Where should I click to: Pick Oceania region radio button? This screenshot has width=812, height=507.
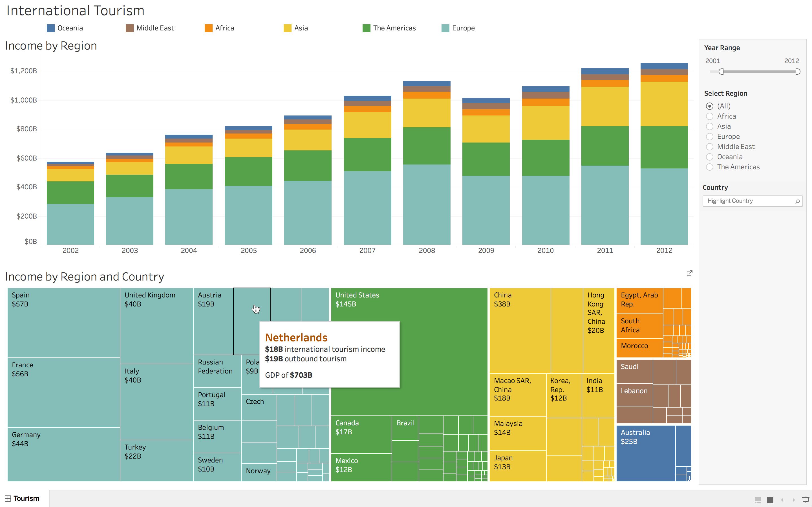point(710,157)
